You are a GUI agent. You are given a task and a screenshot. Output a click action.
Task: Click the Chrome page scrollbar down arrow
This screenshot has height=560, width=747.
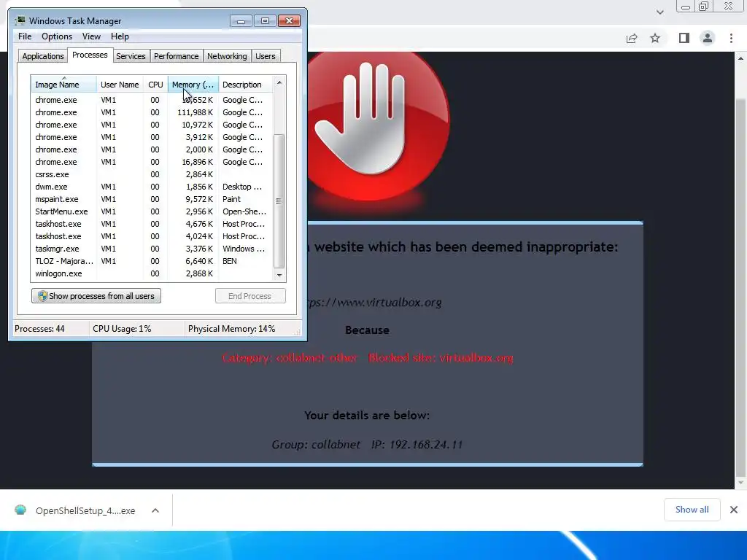click(741, 483)
